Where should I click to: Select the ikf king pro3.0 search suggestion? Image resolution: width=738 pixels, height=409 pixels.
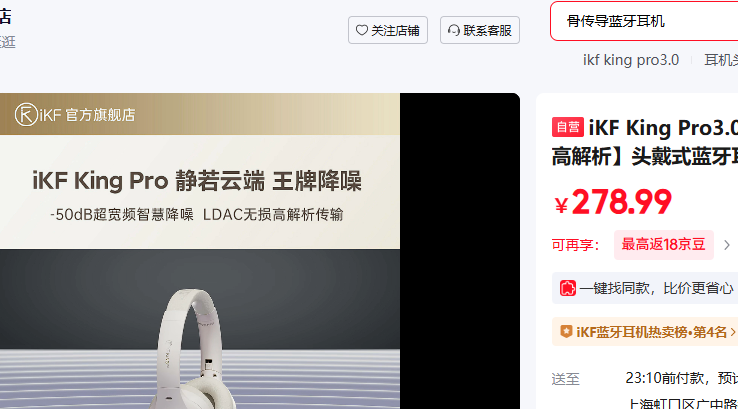tap(631, 60)
